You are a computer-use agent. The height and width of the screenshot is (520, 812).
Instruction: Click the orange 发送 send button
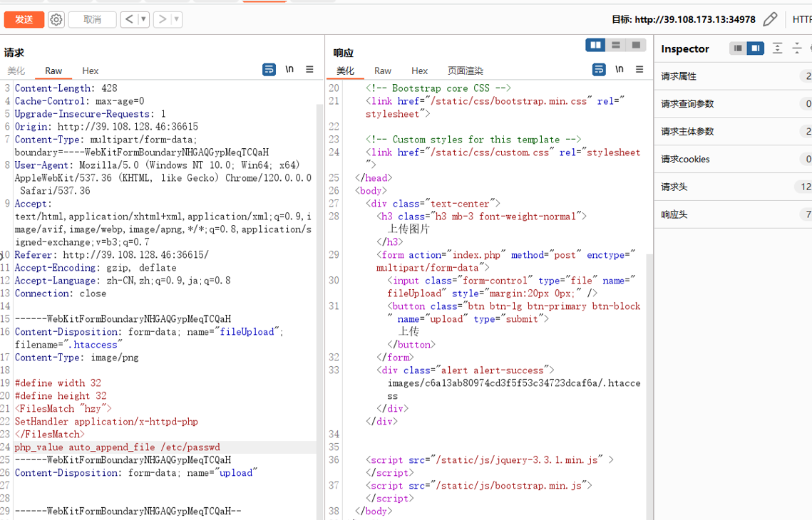tap(24, 20)
